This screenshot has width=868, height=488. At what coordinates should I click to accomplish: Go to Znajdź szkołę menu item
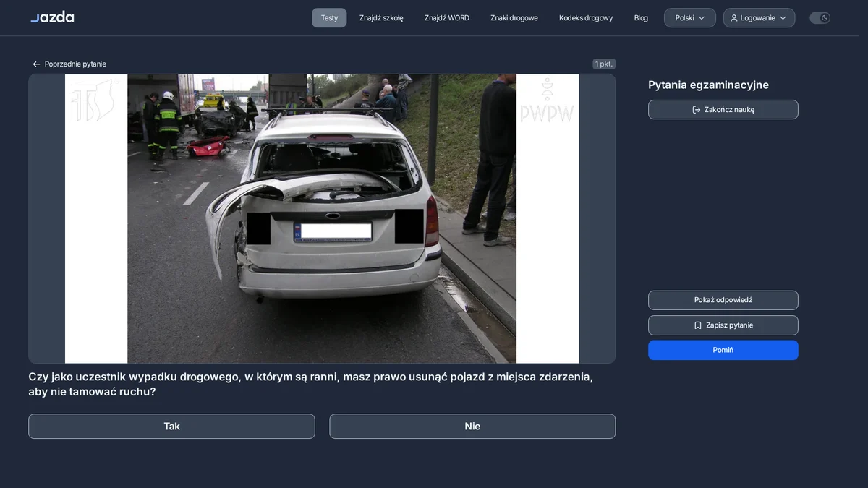[381, 18]
